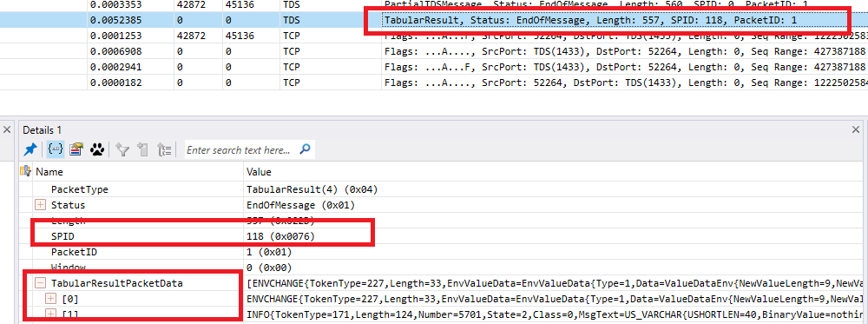868x324 pixels.
Task: Click the color rule highlighter icon in Details toolbar
Action: [76, 149]
